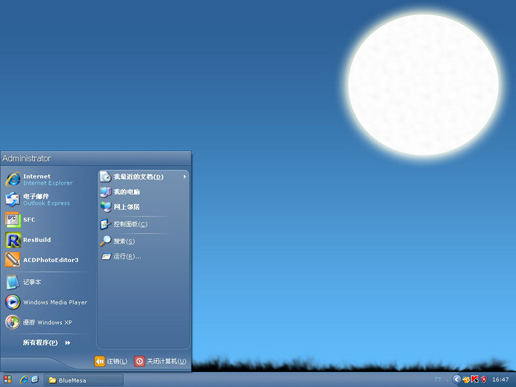Launch ResBuild application

[x=47, y=240]
